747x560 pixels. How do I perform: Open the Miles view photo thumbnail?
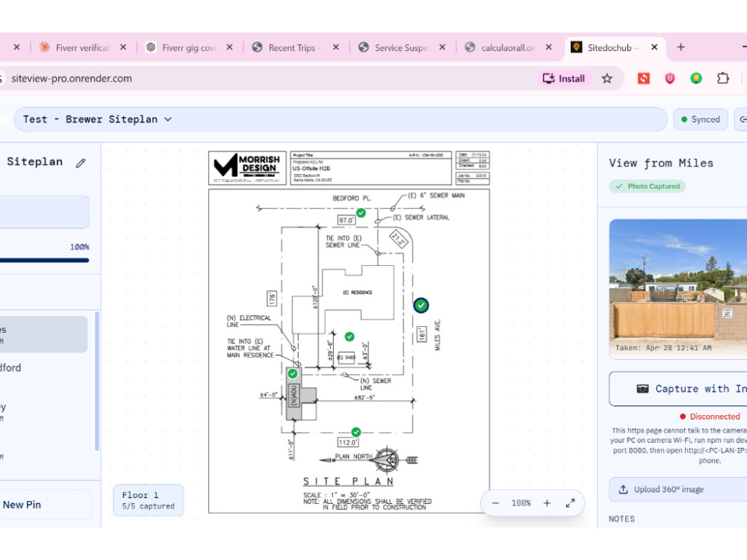point(678,288)
